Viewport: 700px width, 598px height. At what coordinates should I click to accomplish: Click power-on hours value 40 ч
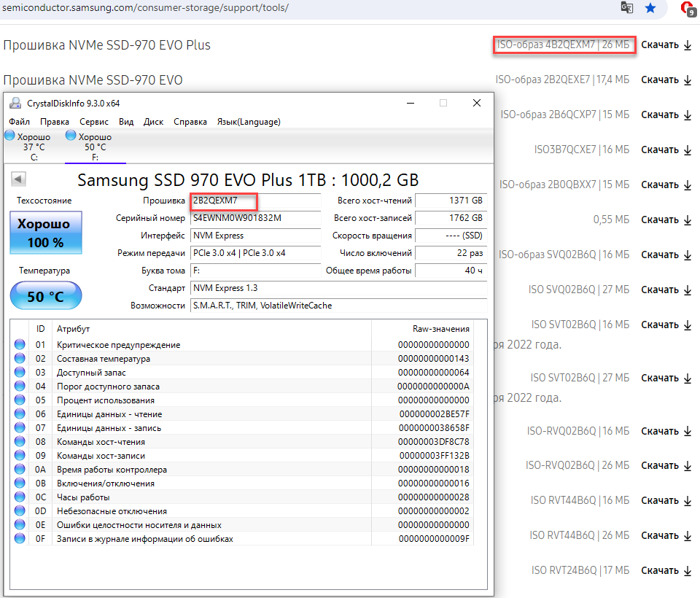(451, 271)
